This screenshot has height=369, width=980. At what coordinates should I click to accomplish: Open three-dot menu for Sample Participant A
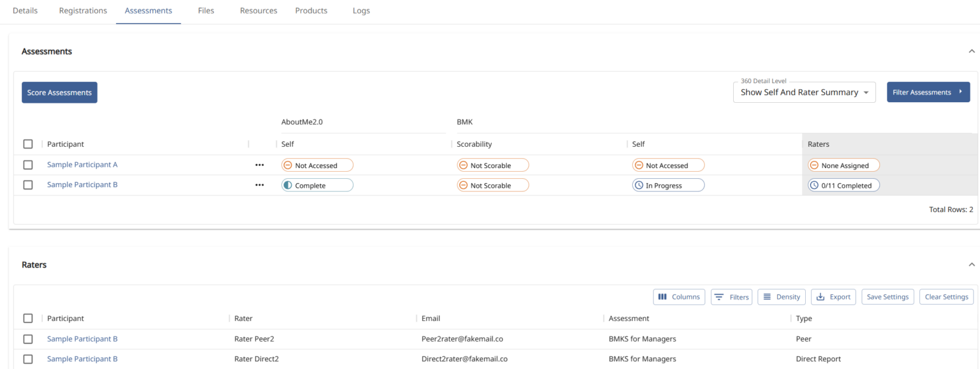pos(259,165)
